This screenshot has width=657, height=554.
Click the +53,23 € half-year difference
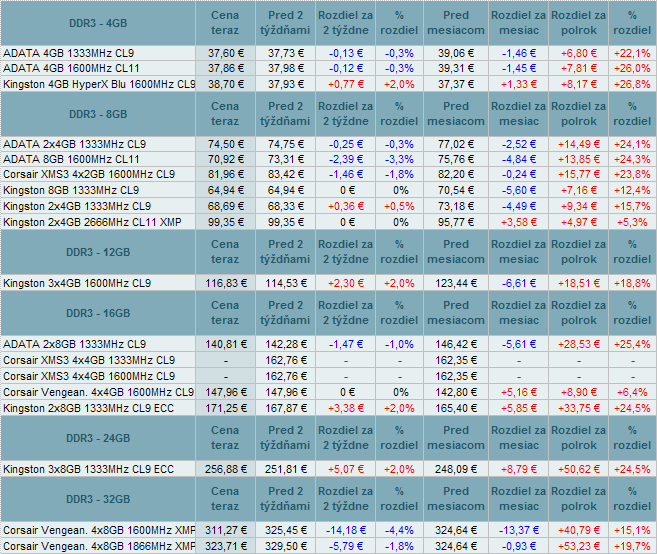point(579,546)
